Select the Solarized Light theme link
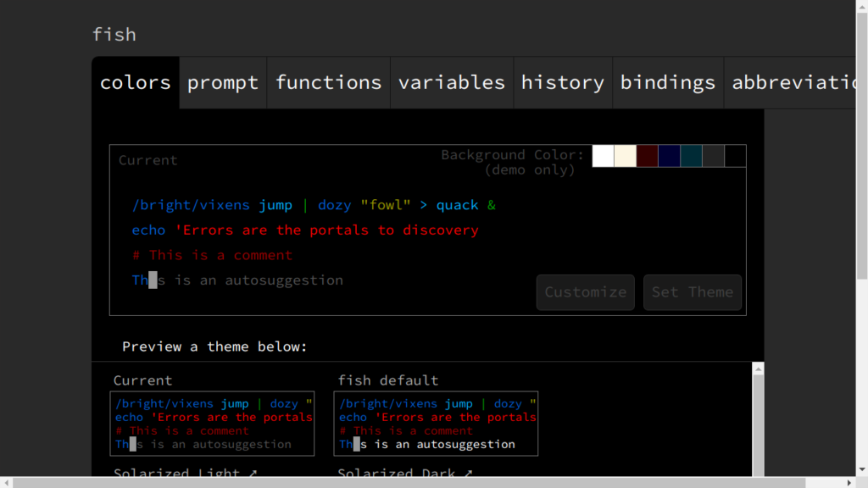 (185, 473)
